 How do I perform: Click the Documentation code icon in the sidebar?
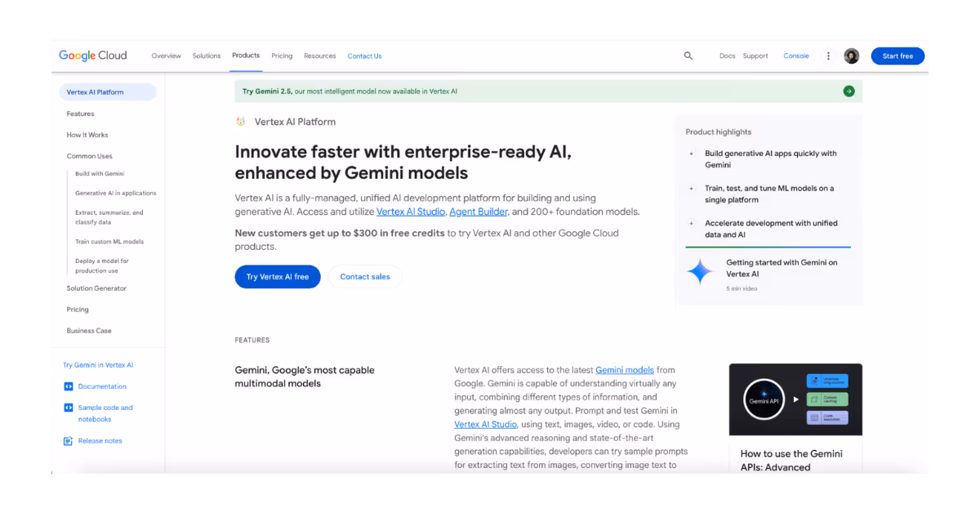click(x=68, y=386)
